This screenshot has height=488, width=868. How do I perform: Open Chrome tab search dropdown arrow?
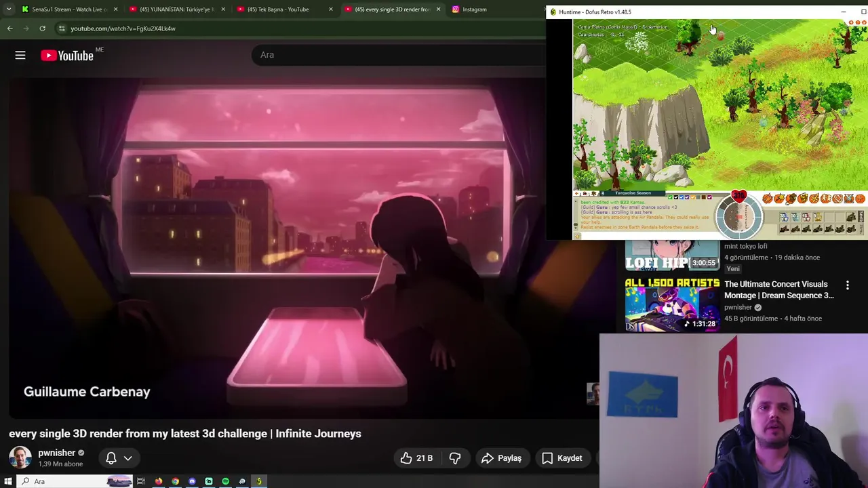(x=9, y=9)
